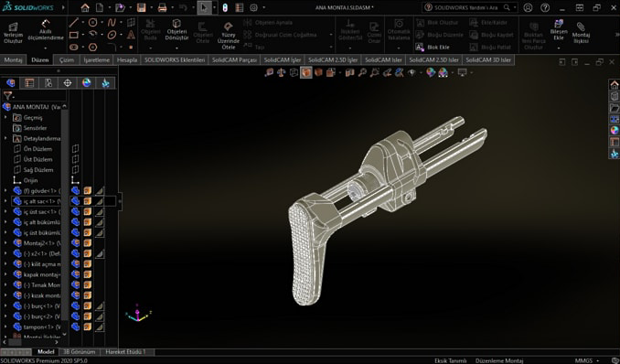620x364 pixels.
Task: Select the Spline sketch tool
Action: point(112,23)
